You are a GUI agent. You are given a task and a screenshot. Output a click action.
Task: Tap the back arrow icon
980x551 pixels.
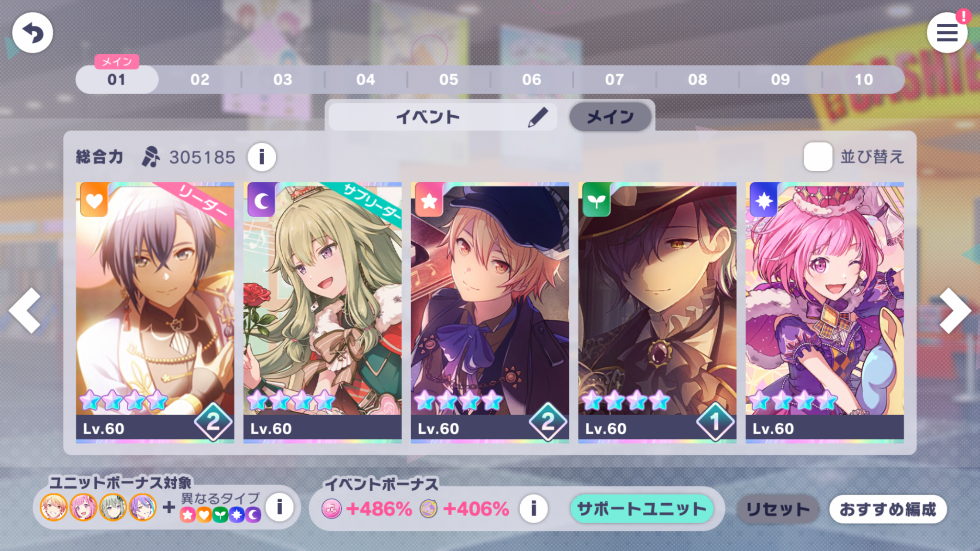point(33,33)
